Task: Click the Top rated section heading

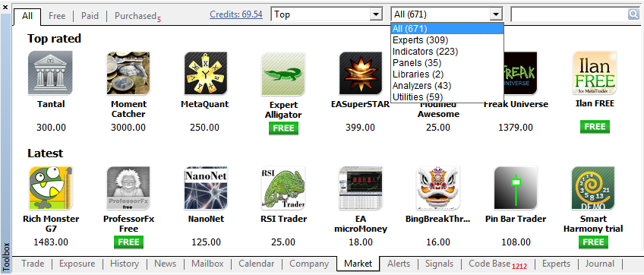Action: click(54, 39)
